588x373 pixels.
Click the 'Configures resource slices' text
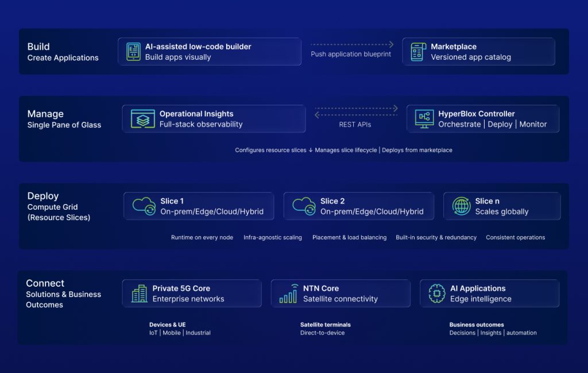[271, 150]
